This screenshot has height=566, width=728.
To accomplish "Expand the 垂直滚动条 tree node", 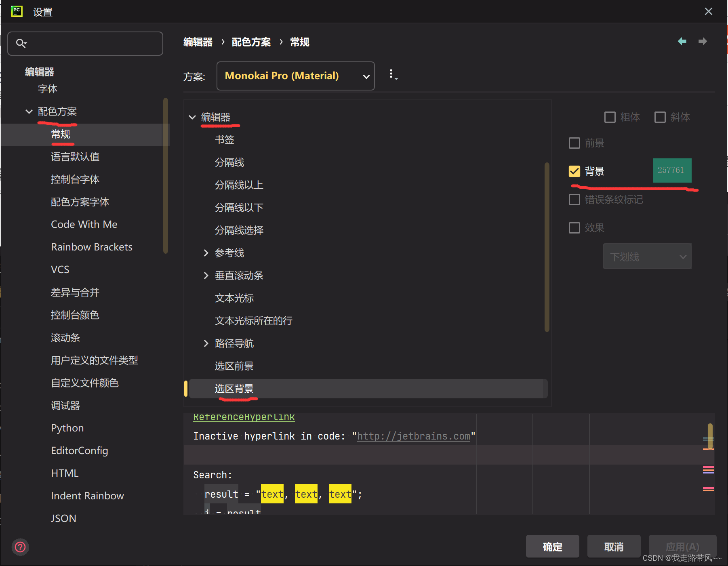I will [206, 276].
